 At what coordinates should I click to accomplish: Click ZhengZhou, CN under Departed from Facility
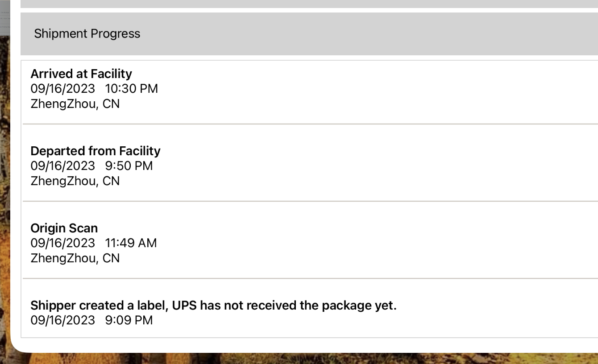click(75, 181)
